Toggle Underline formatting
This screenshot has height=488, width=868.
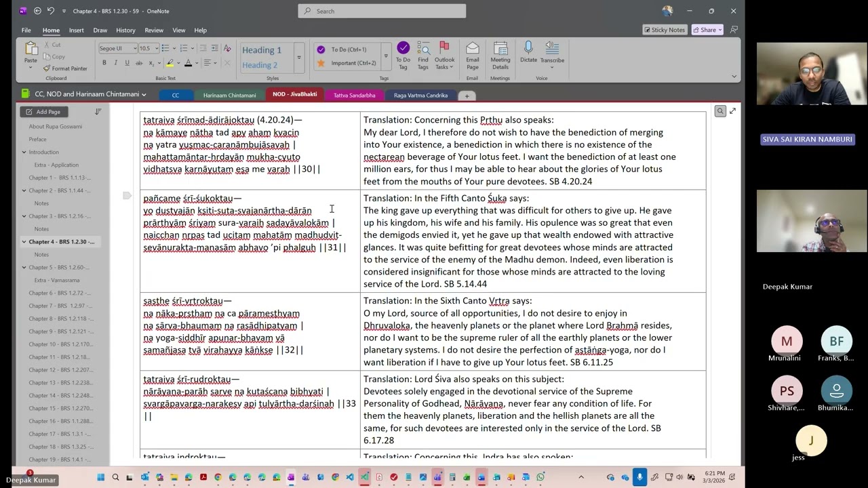127,63
